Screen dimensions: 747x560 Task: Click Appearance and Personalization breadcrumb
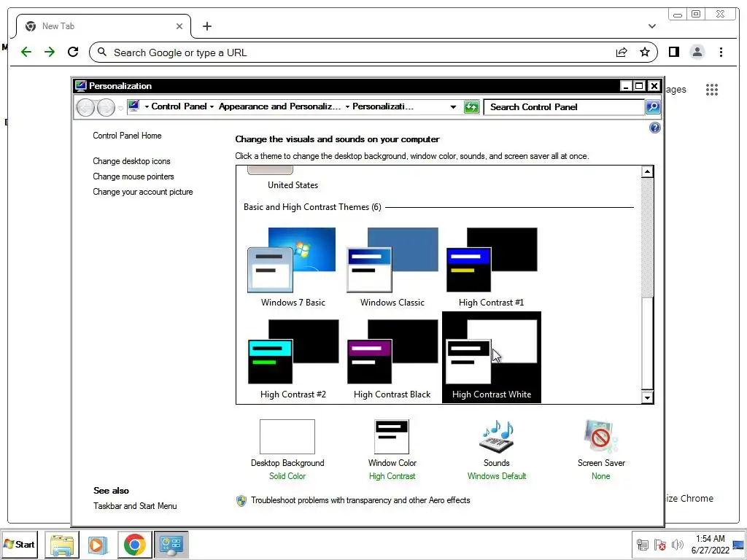(x=279, y=106)
